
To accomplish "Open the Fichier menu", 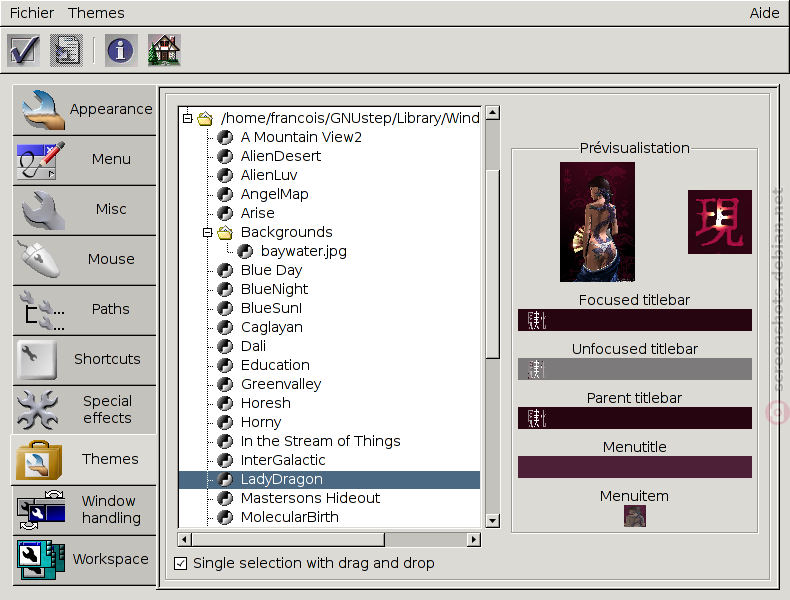I will pos(32,13).
